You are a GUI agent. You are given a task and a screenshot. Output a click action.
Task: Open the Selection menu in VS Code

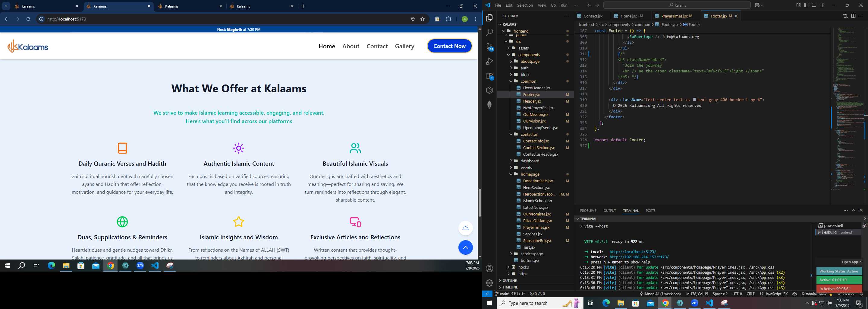pos(525,5)
